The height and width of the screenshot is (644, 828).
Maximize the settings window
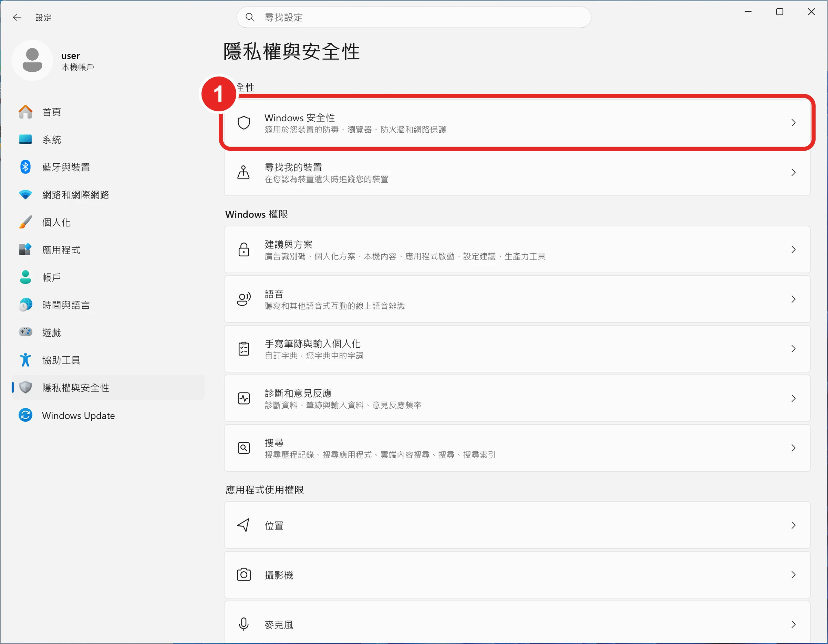[x=780, y=12]
